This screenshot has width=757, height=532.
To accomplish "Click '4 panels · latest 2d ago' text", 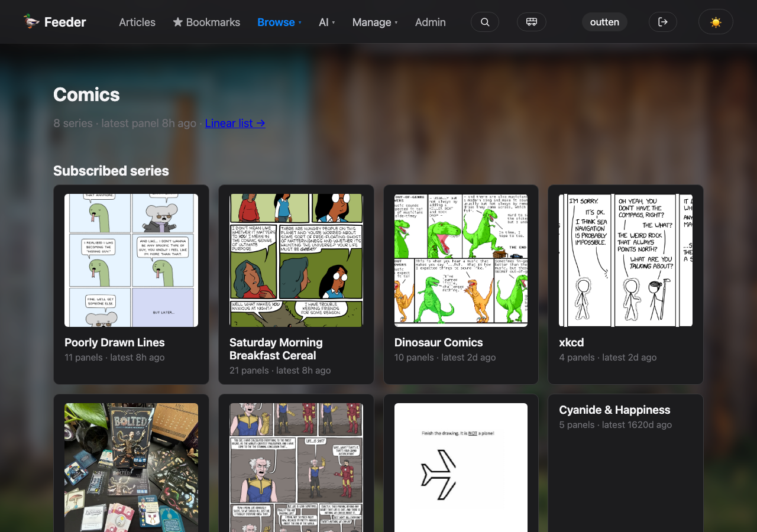I will coord(608,358).
